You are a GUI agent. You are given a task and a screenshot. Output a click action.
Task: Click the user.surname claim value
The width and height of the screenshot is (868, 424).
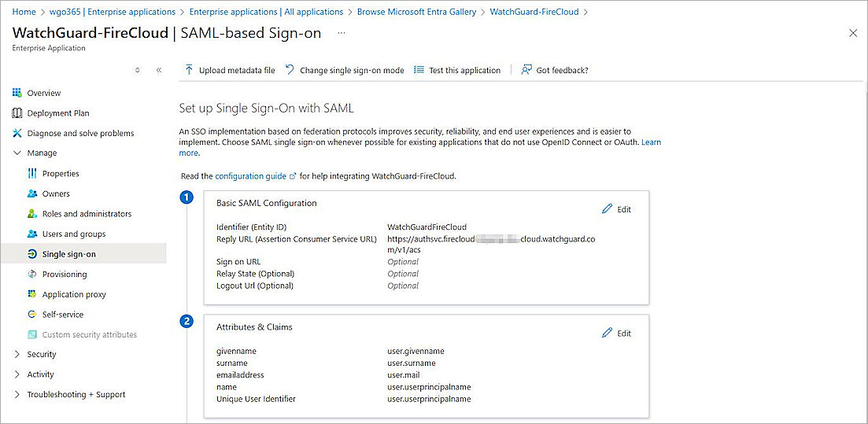412,363
